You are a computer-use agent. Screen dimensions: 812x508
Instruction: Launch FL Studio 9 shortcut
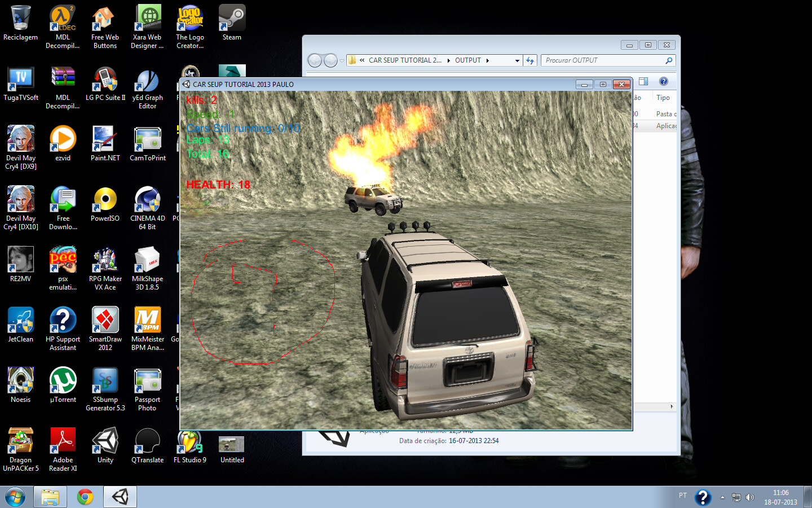coord(190,446)
